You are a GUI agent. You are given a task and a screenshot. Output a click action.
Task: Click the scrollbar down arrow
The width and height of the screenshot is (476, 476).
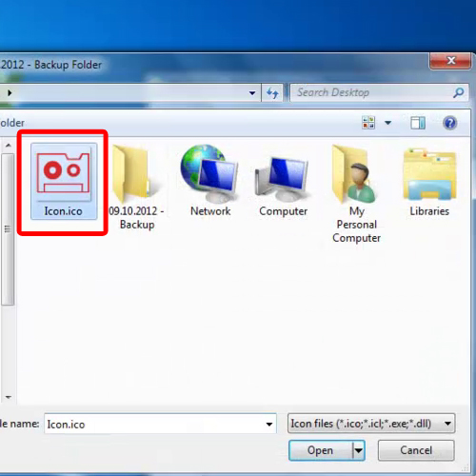(x=9, y=397)
